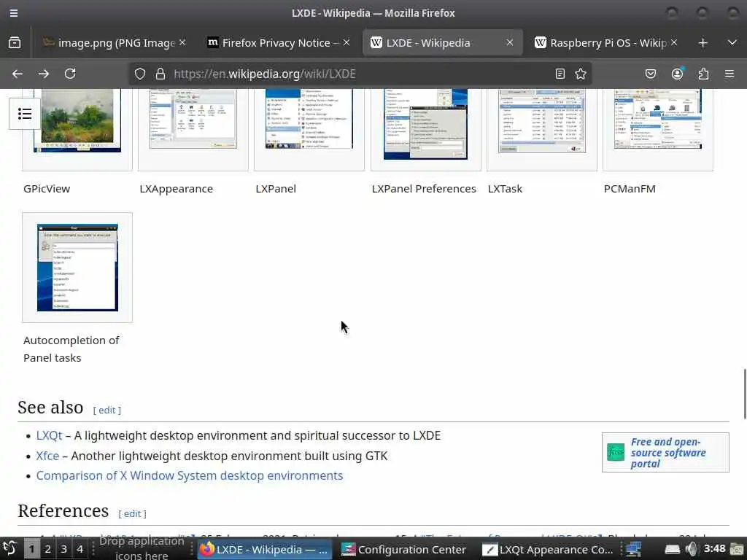Toggle reader view icon in address bar
The height and width of the screenshot is (560, 747).
point(560,74)
